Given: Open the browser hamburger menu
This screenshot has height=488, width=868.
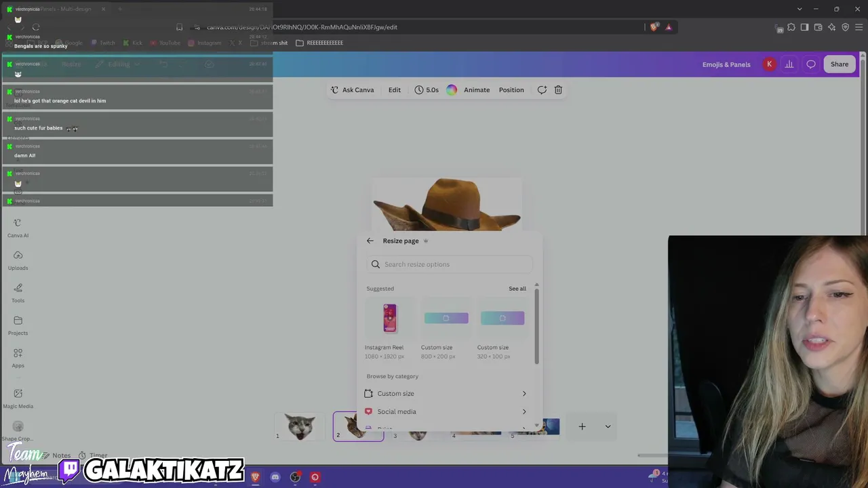Looking at the screenshot, I should click(x=859, y=27).
